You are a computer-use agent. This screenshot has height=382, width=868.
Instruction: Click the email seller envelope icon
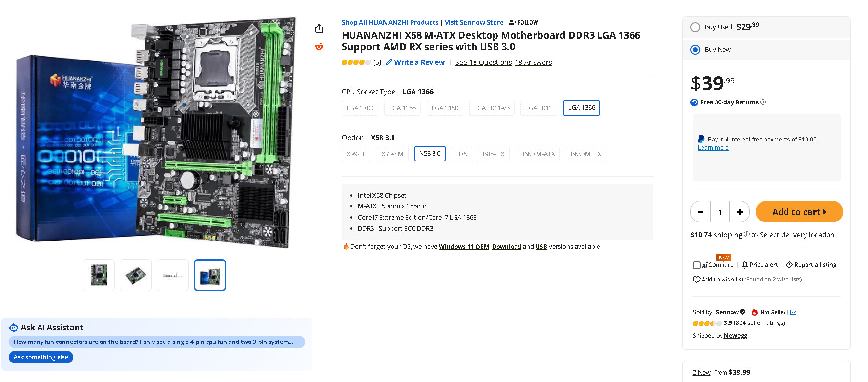pos(793,312)
